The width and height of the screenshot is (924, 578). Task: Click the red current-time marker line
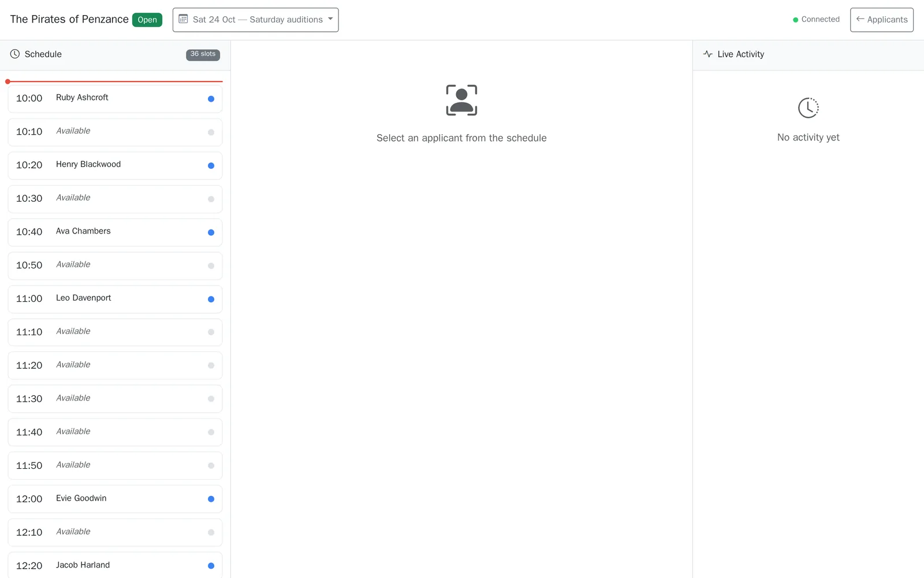(x=114, y=81)
